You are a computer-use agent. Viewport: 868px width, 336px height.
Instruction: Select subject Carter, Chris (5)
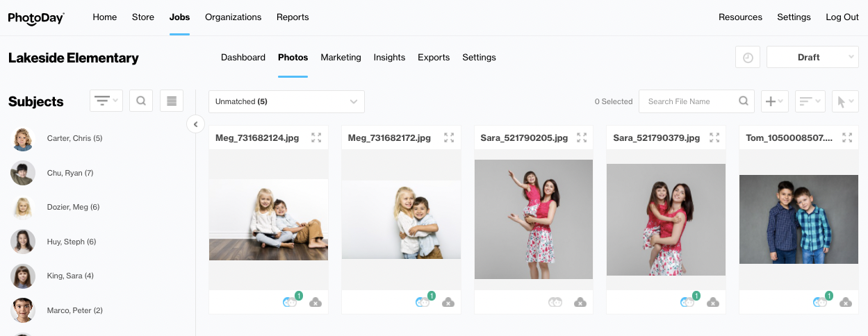click(74, 138)
